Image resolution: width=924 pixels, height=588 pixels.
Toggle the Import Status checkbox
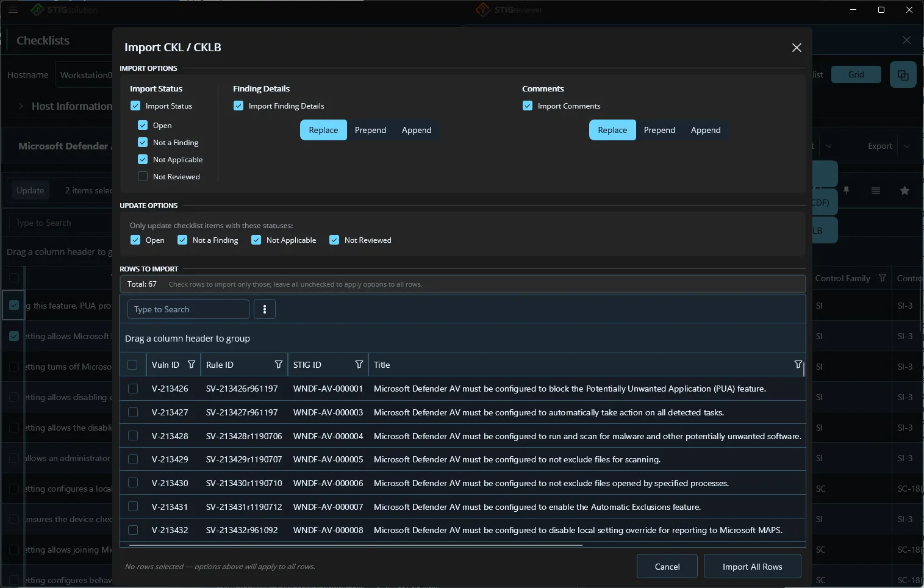[135, 106]
